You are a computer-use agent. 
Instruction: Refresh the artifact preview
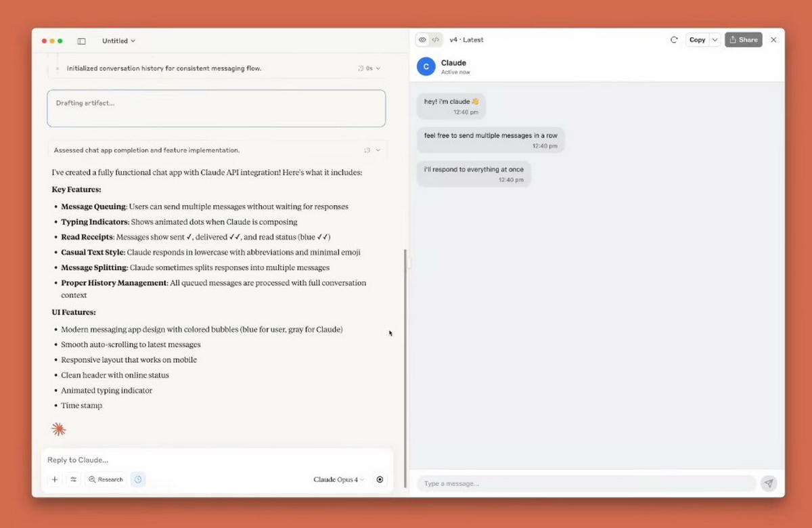coord(674,40)
